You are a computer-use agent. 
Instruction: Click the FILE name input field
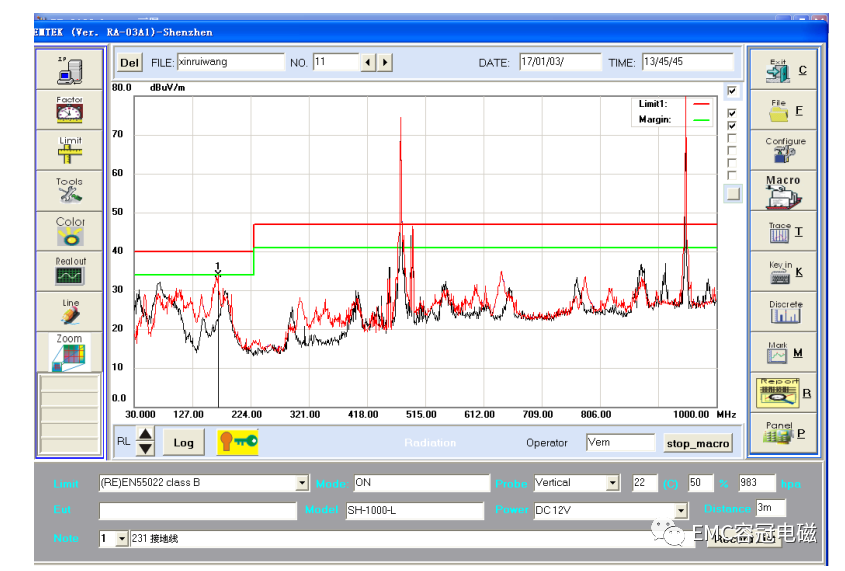tap(231, 62)
